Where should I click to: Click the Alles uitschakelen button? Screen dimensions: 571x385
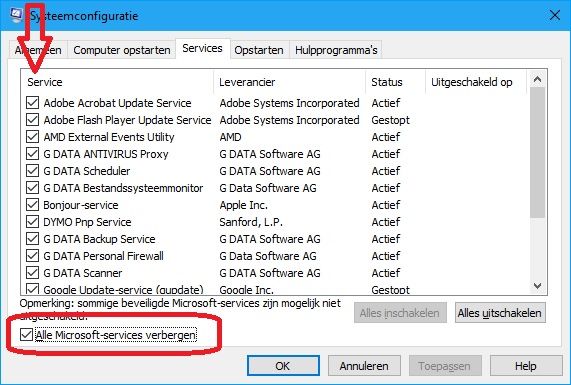tap(500, 313)
